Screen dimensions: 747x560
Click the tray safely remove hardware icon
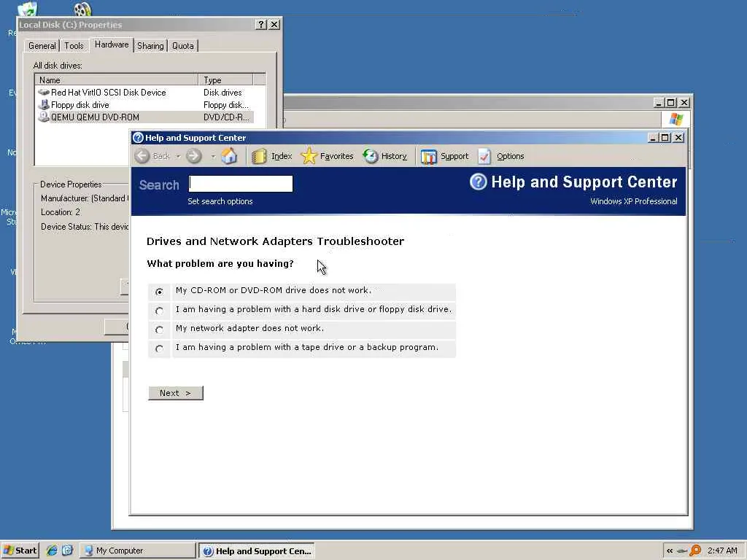coord(682,551)
